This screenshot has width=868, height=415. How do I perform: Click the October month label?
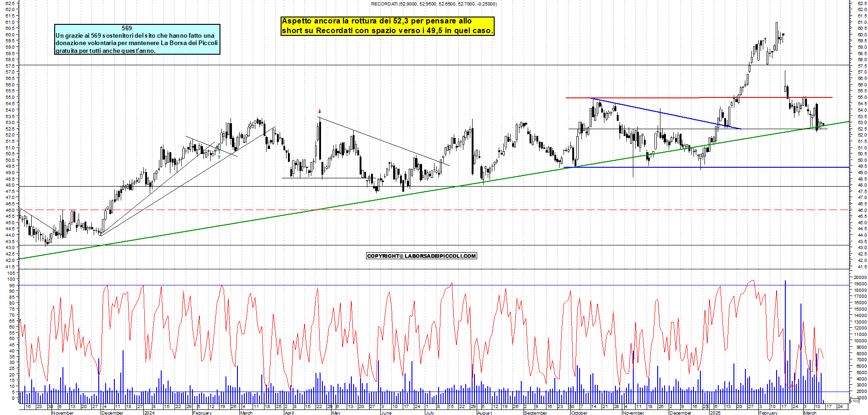click(x=579, y=413)
